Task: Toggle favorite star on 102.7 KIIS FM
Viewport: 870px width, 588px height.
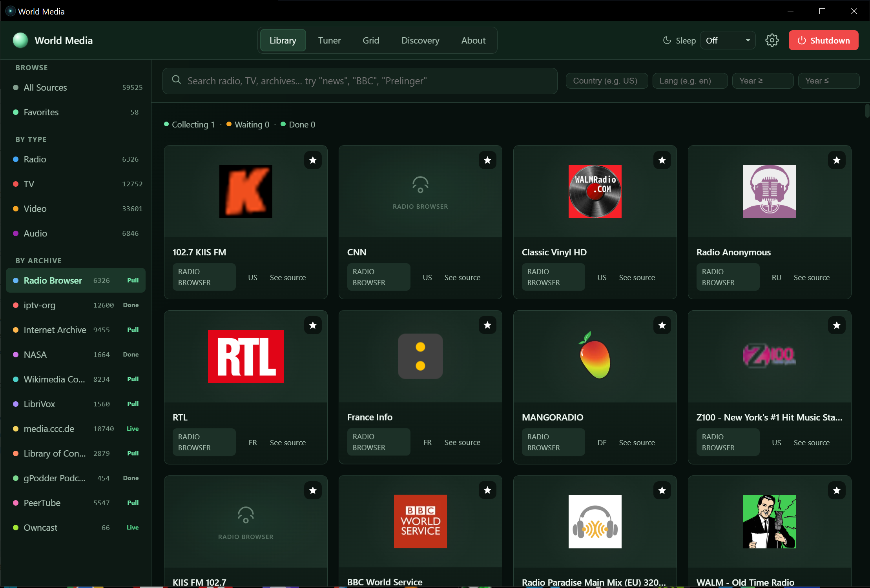Action: pos(313,160)
